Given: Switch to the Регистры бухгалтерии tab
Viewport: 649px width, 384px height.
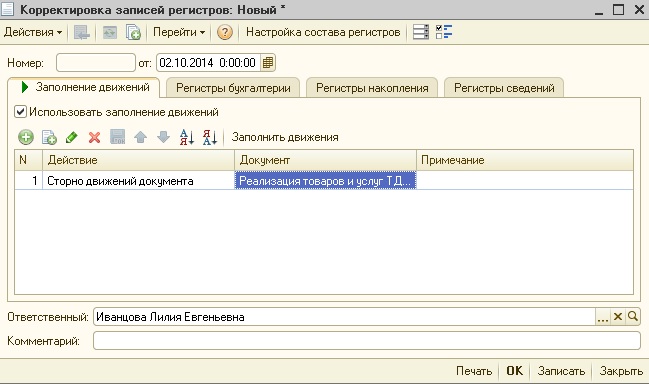Looking at the screenshot, I should (233, 88).
